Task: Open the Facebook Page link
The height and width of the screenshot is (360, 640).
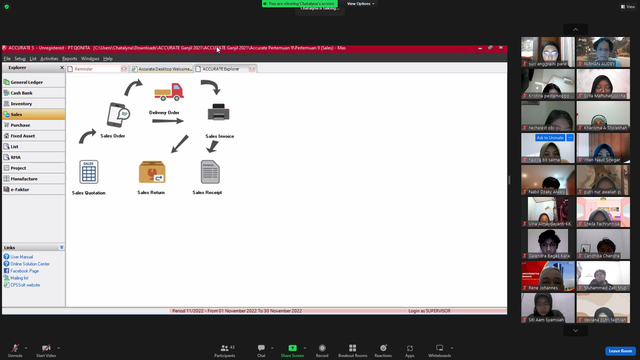Action: (x=24, y=271)
